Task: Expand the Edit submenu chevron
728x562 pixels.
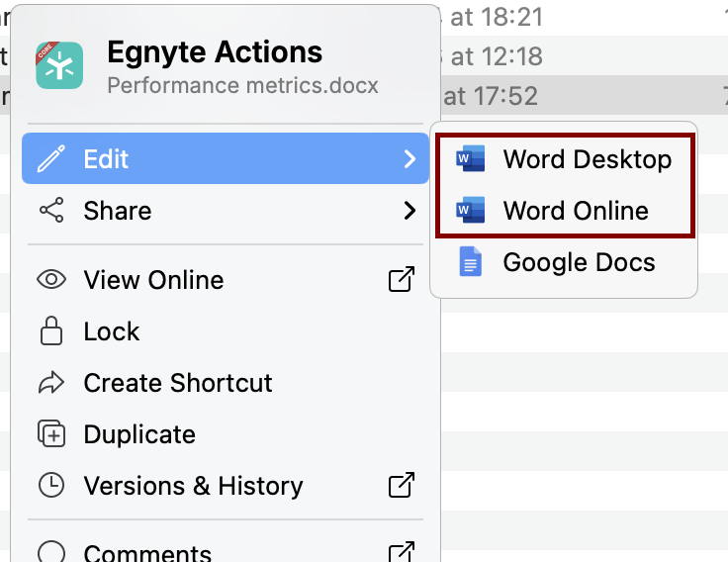Action: tap(409, 159)
